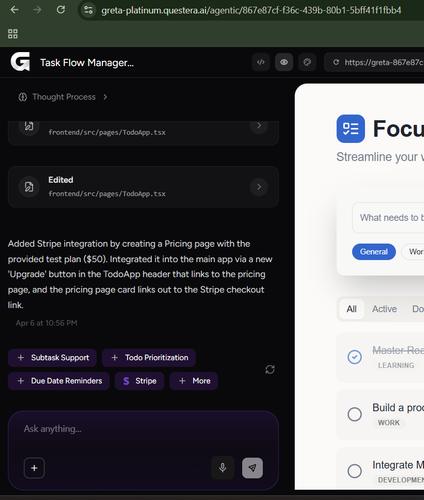Image resolution: width=424 pixels, height=500 pixels.
Task: Click the LEARNING tag label
Action: (396, 366)
